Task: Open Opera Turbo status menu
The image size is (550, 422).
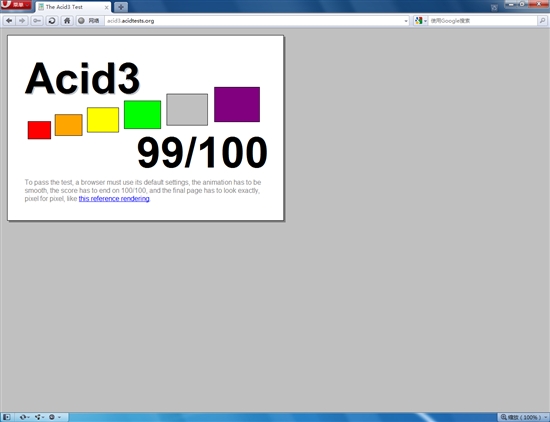Action: (x=54, y=417)
